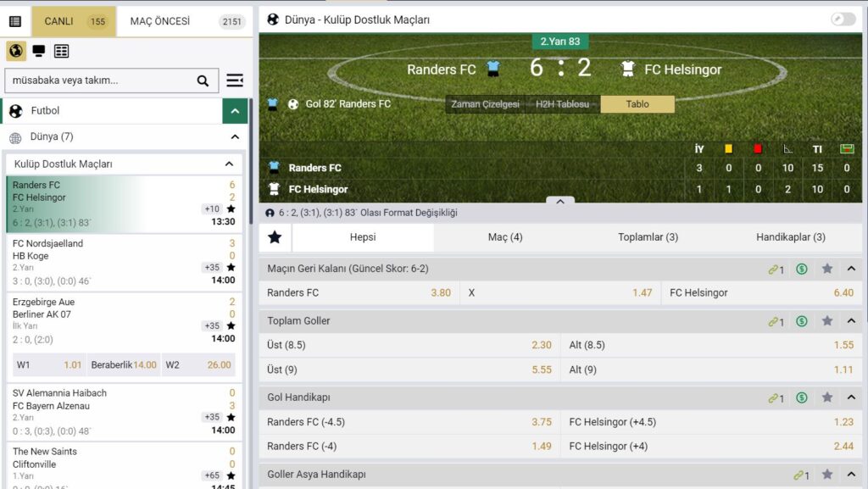Click the cashout icon in Maçın Geri Kalanı
This screenshot has height=489, width=868.
point(802,269)
